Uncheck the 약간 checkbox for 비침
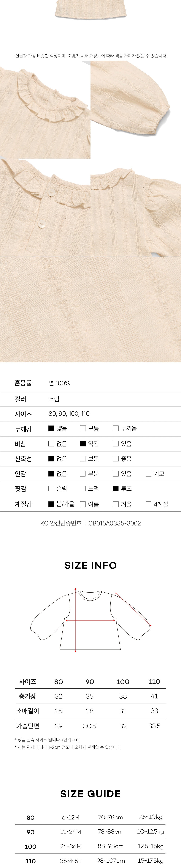181x868 pixels. coord(83,443)
